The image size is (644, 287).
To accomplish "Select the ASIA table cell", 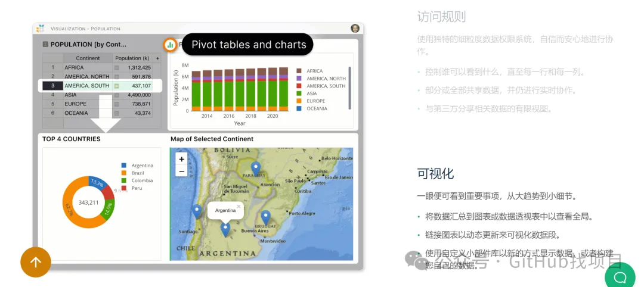I will coord(88,95).
